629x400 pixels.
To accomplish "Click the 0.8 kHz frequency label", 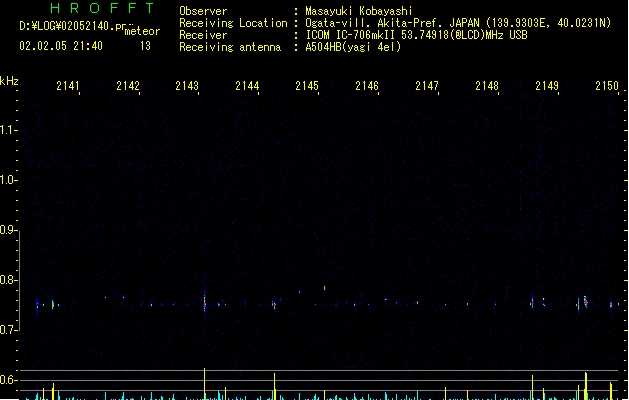I will 8,280.
